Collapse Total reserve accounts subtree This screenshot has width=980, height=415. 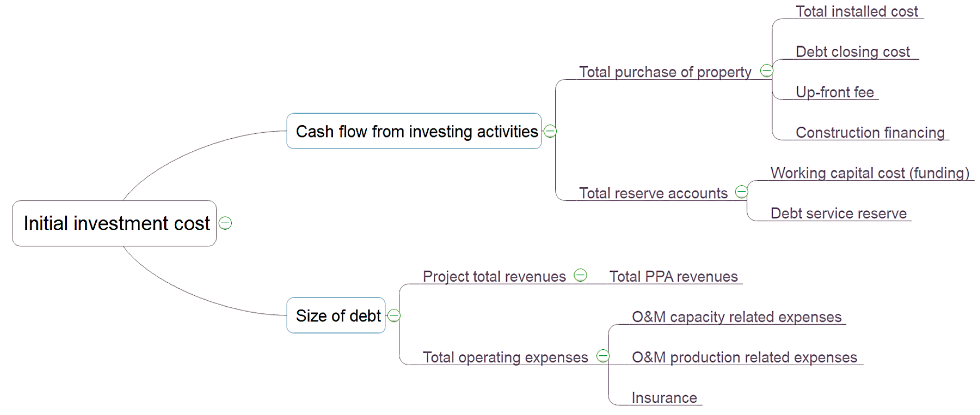coord(741,191)
